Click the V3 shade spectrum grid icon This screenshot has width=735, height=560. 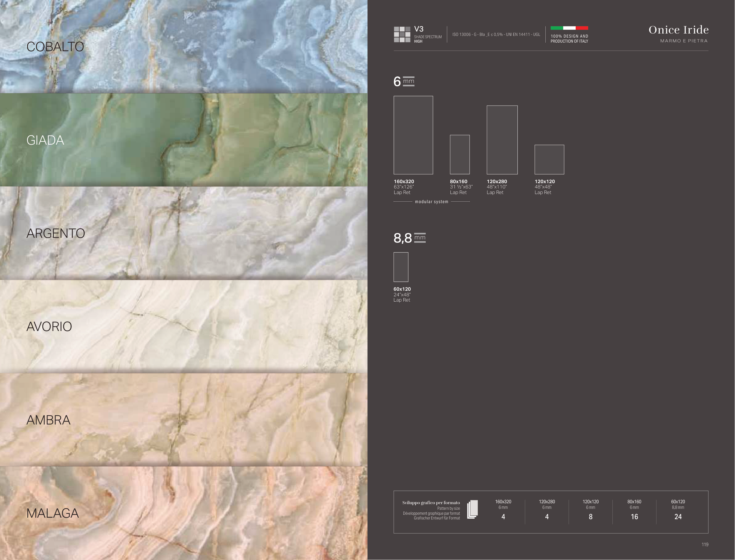tap(402, 34)
